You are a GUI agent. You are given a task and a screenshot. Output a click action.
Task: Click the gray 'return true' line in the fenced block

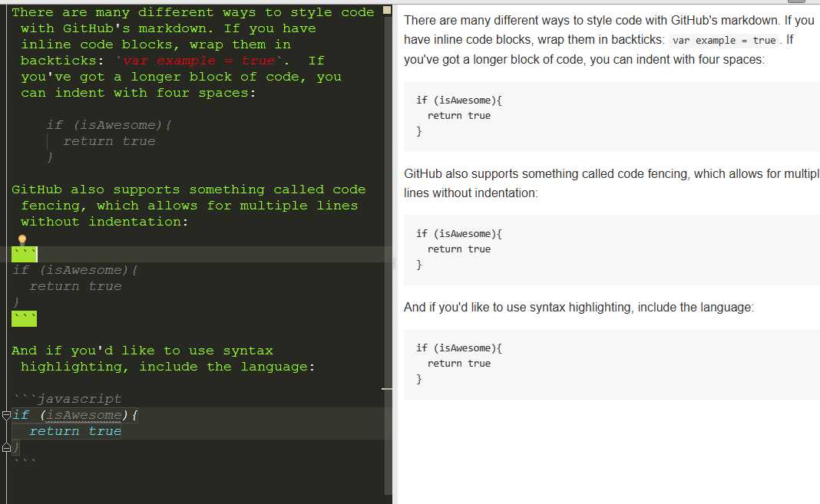click(75, 287)
